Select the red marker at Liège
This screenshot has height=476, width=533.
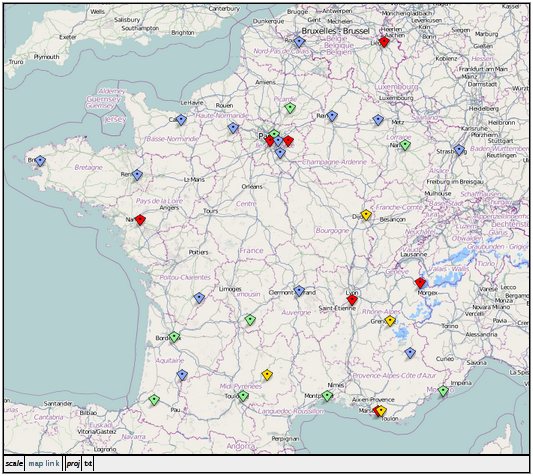(384, 42)
